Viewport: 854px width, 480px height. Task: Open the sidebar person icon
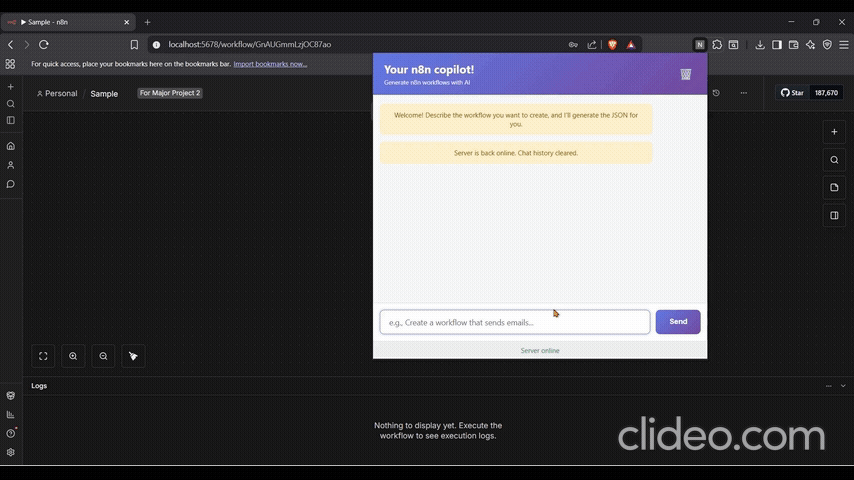[x=10, y=165]
